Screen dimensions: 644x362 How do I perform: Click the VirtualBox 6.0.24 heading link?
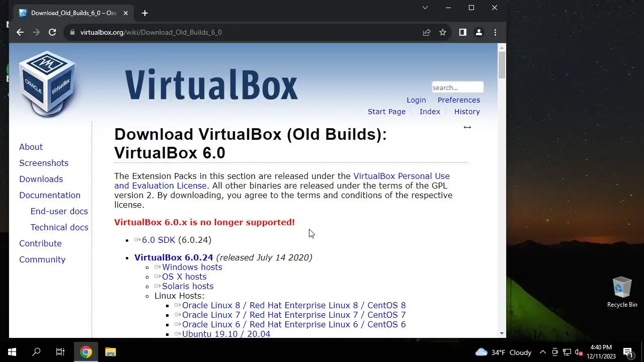click(x=174, y=257)
